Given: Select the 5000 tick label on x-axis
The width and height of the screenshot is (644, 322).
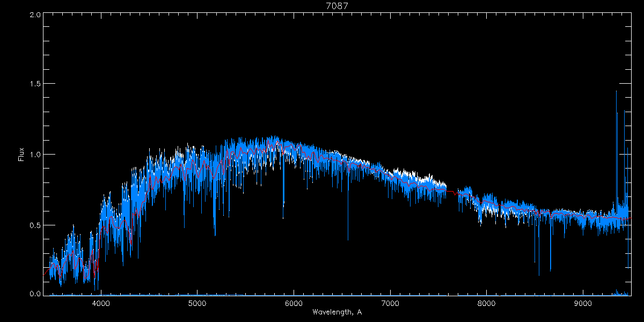Looking at the screenshot, I should pyautogui.click(x=197, y=302).
